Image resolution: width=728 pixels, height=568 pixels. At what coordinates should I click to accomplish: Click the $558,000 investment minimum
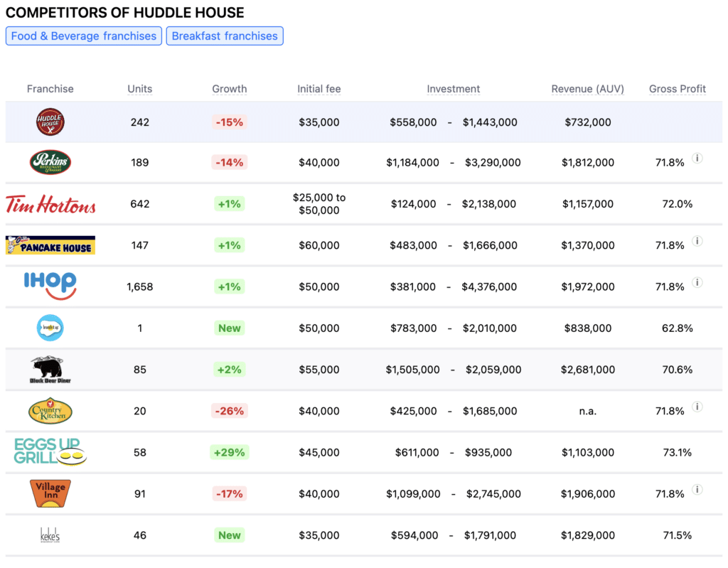[413, 122]
